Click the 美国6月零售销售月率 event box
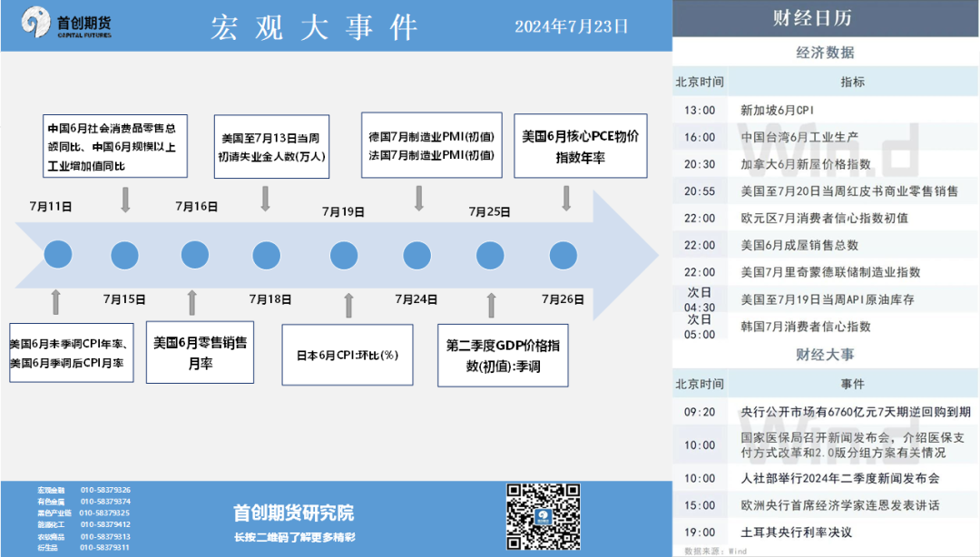This screenshot has height=557, width=980. click(x=200, y=353)
